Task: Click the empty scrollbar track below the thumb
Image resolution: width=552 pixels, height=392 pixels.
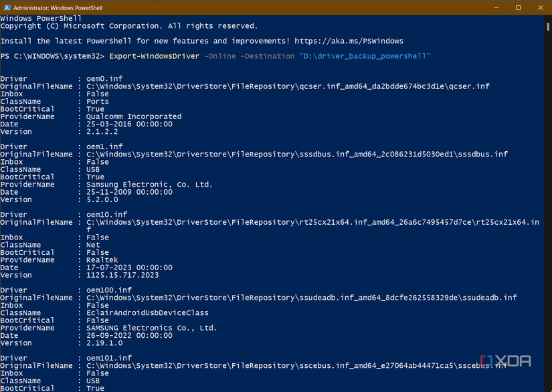Action: [547, 201]
